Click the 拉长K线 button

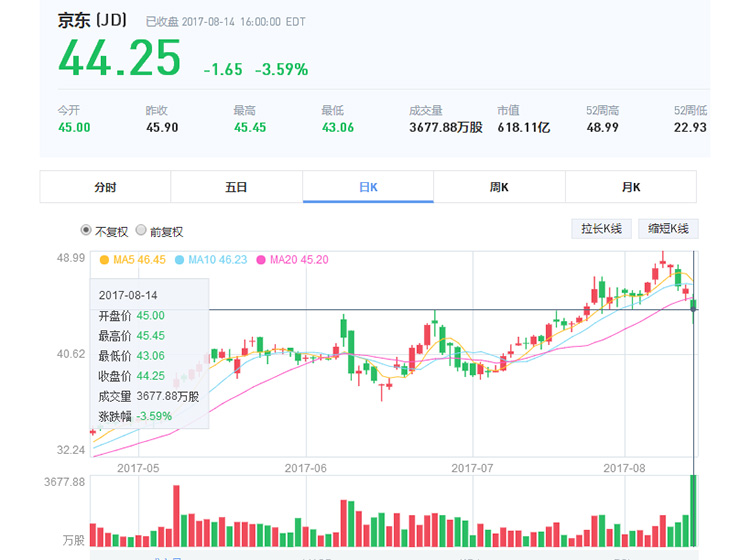point(601,229)
